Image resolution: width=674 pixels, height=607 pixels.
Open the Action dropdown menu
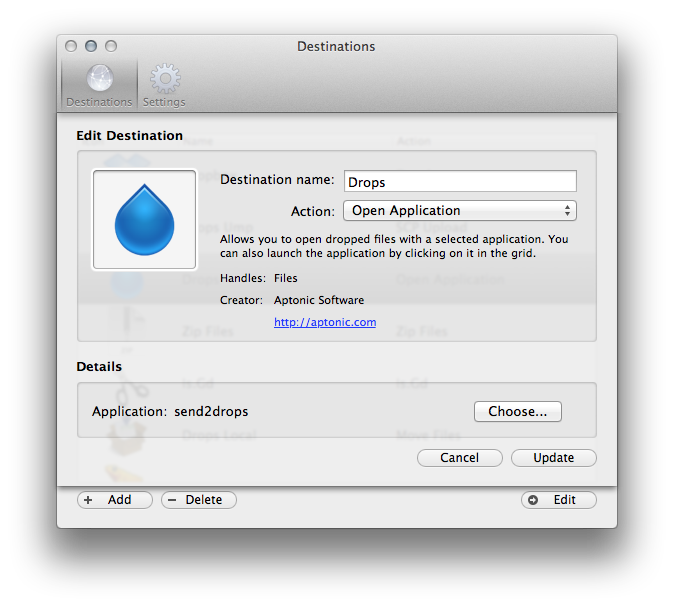pyautogui.click(x=459, y=211)
